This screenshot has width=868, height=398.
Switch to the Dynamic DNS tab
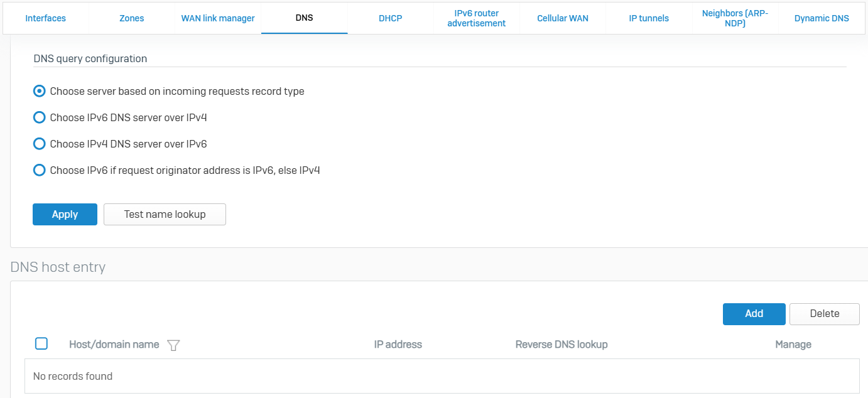pyautogui.click(x=821, y=18)
